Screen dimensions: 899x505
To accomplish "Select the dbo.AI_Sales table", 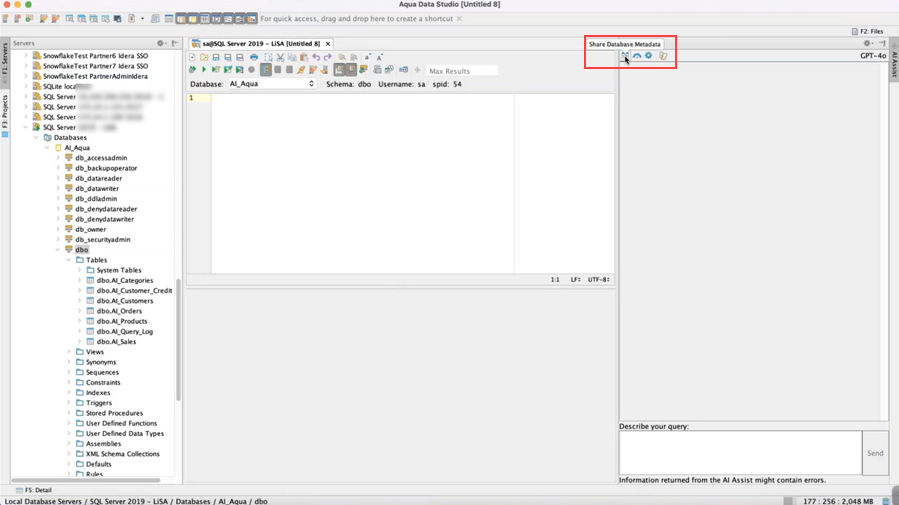I will point(116,342).
